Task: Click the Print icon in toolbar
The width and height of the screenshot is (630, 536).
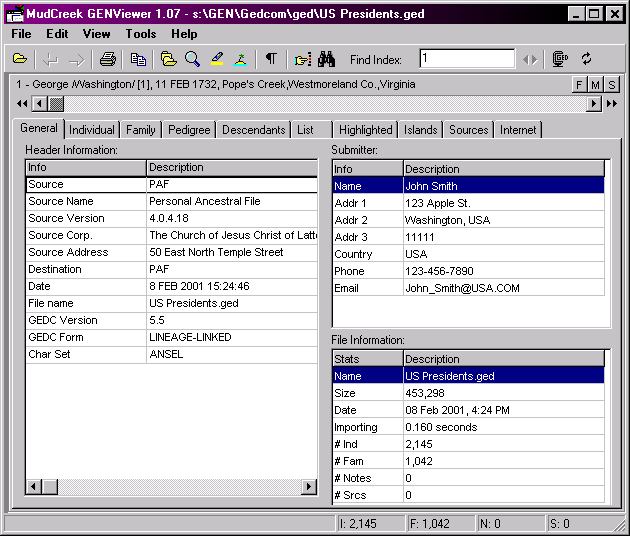Action: click(107, 59)
